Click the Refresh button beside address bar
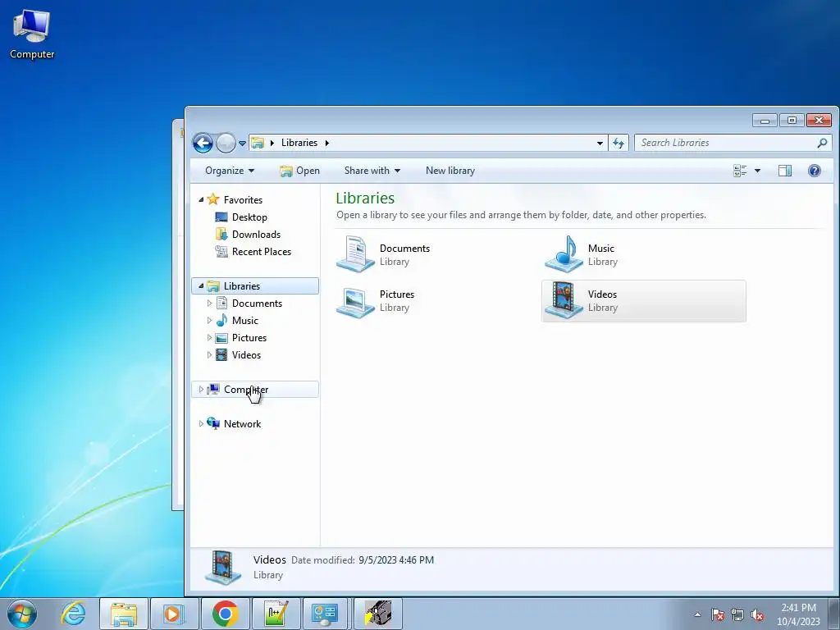 coord(619,143)
